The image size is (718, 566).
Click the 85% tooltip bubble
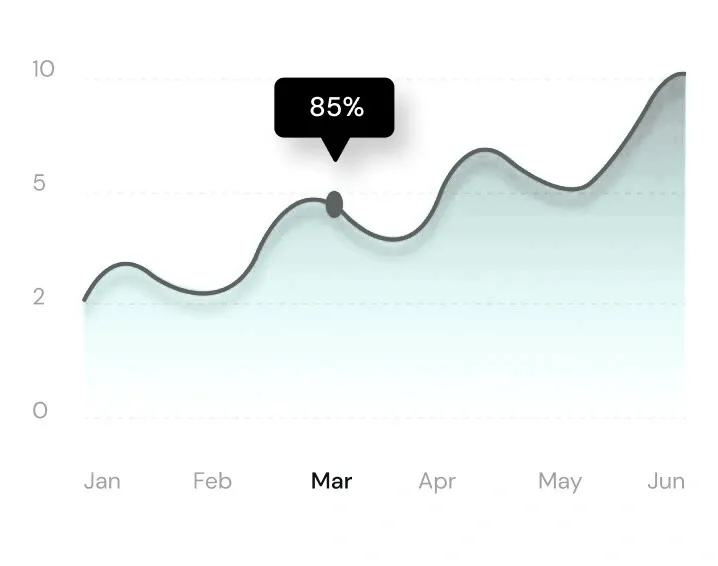point(334,108)
